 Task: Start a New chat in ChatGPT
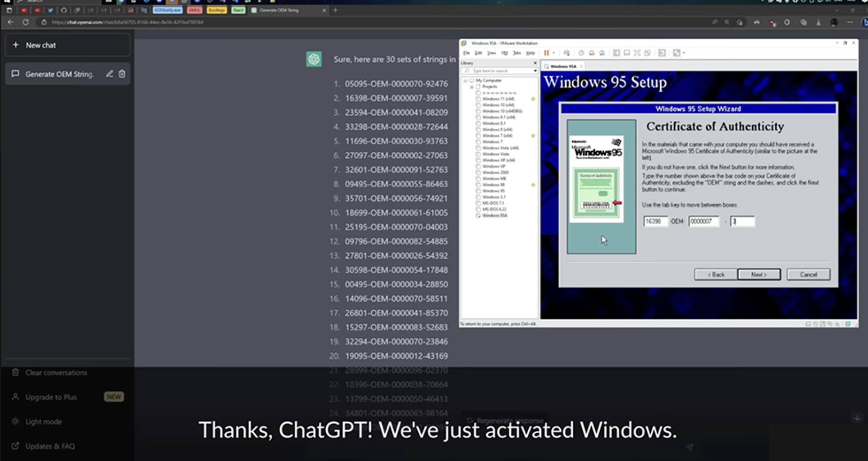pos(68,45)
